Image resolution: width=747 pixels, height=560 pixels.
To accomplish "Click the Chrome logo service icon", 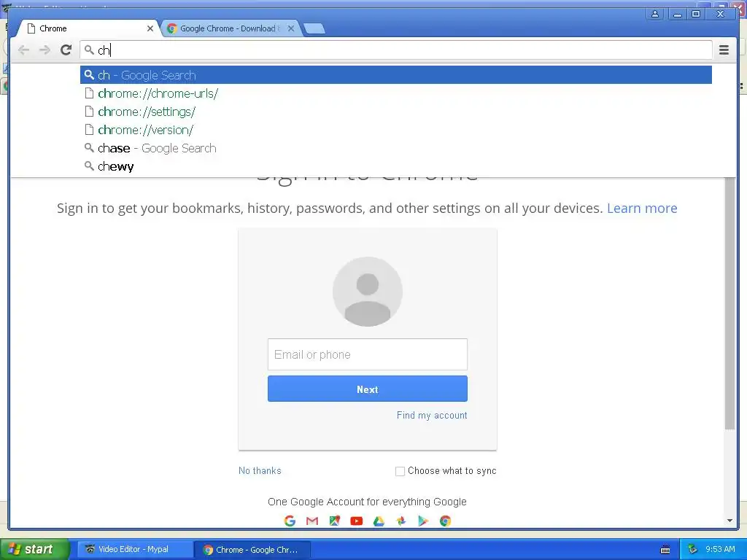I will click(x=446, y=521).
